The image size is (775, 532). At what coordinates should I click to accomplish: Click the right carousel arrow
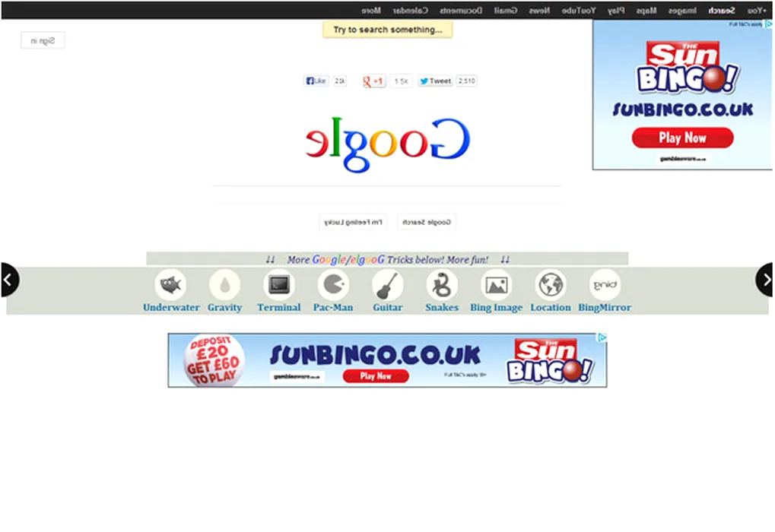pyautogui.click(x=765, y=280)
